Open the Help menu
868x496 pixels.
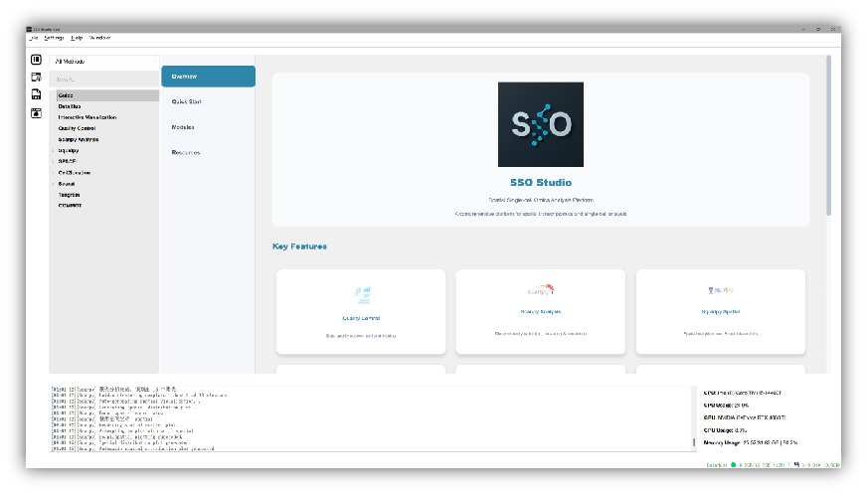point(77,38)
